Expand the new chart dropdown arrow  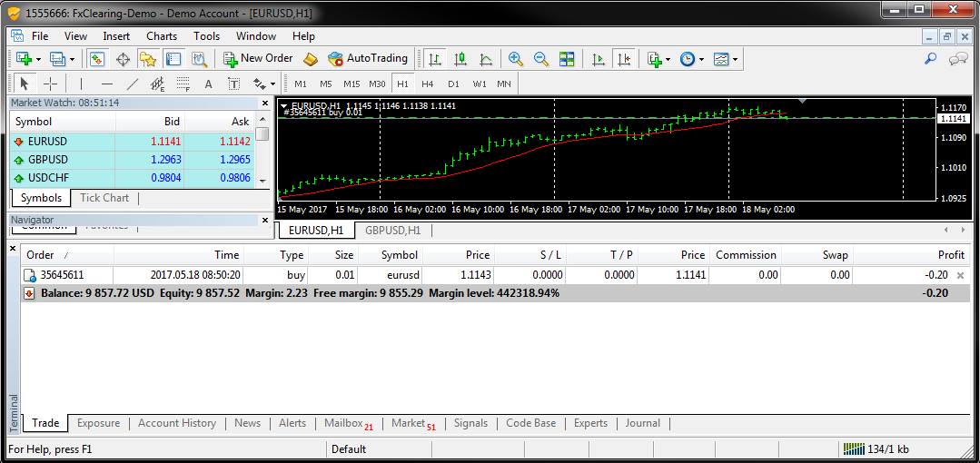[38, 59]
